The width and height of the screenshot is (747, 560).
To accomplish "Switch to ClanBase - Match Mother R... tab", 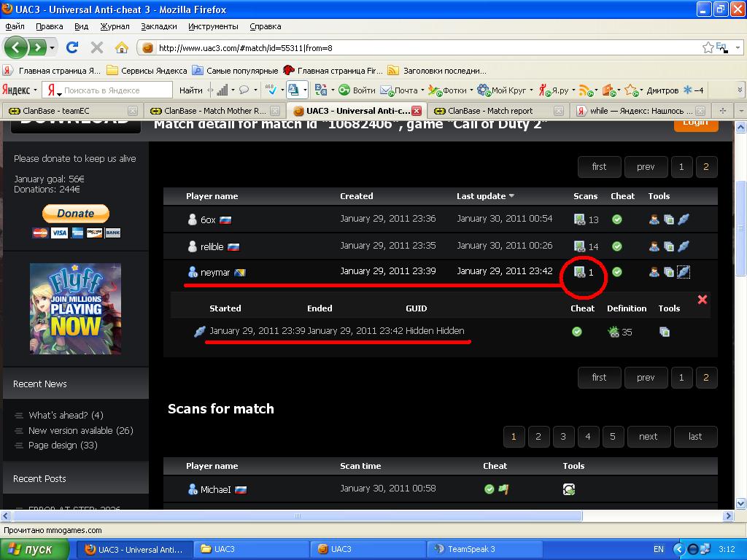I will (214, 111).
